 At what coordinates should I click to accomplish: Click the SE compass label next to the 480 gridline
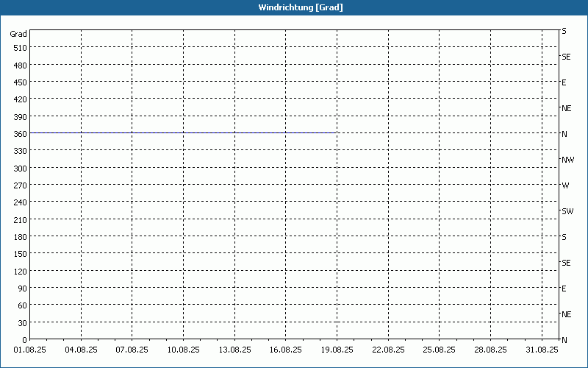point(566,57)
